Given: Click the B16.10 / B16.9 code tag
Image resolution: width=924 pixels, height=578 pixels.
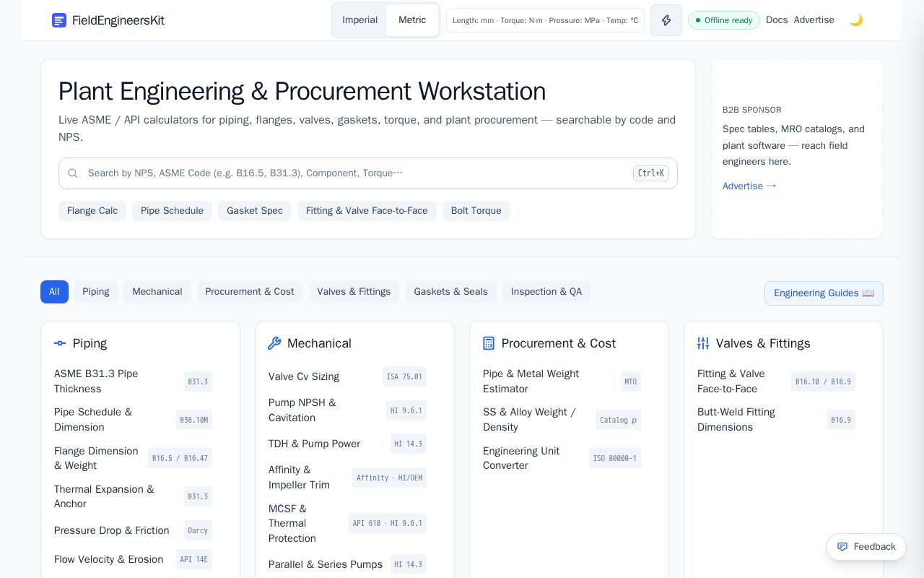Looking at the screenshot, I should [x=823, y=381].
